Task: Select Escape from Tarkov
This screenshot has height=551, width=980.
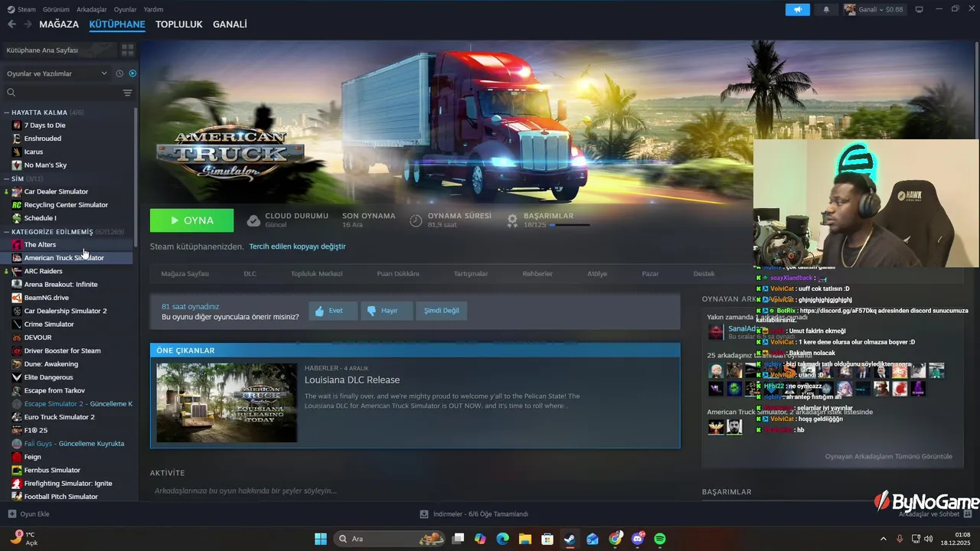Action: [54, 390]
